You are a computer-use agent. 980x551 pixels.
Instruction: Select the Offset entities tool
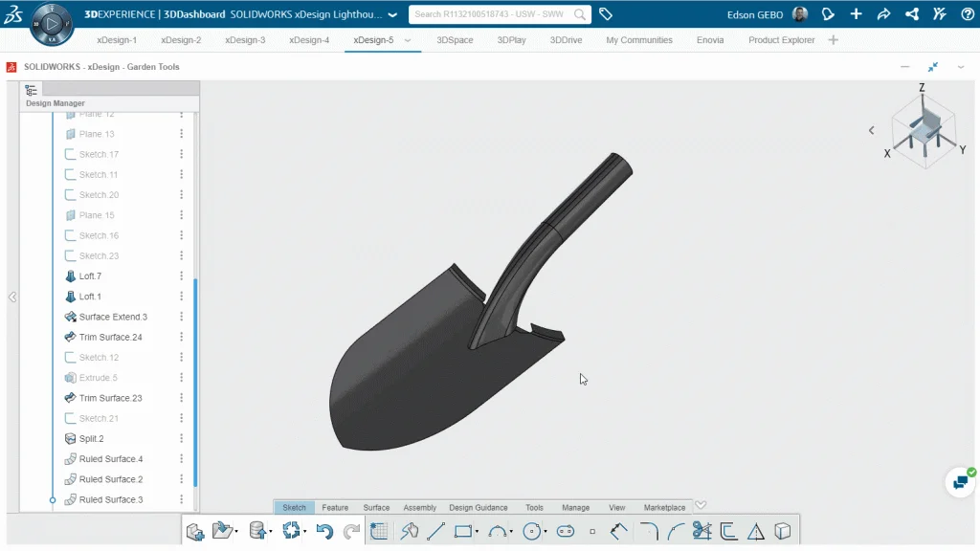(728, 531)
